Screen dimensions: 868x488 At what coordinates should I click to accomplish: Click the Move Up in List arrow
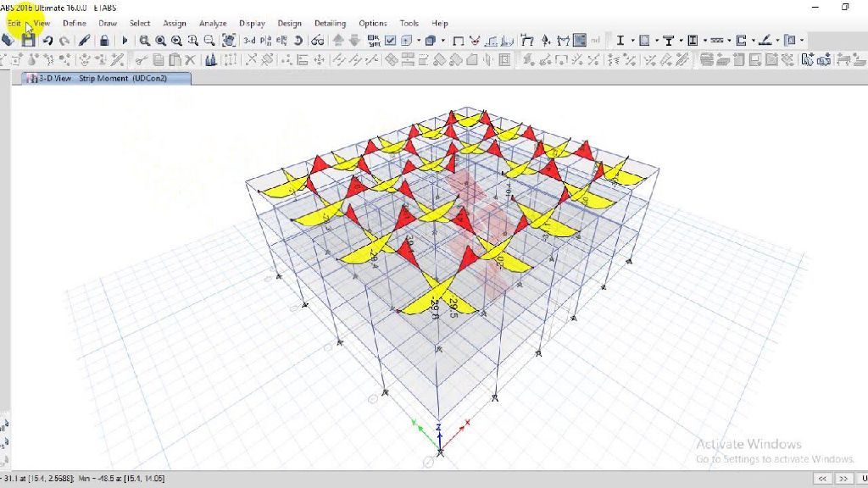(338, 40)
